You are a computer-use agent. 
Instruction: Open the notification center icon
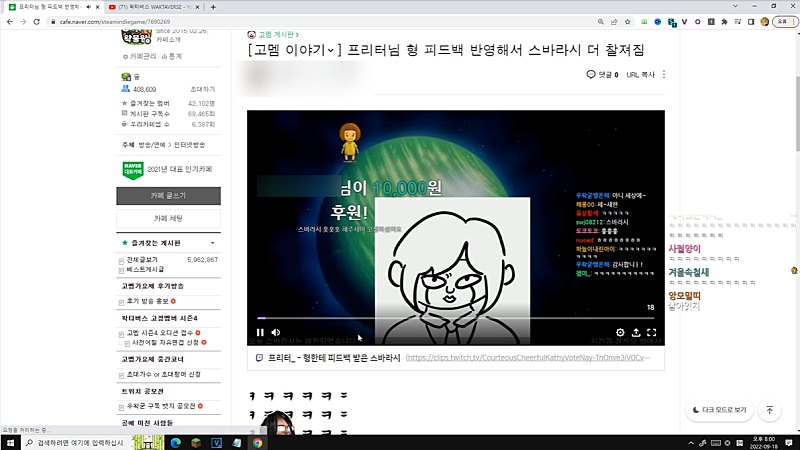click(x=789, y=443)
